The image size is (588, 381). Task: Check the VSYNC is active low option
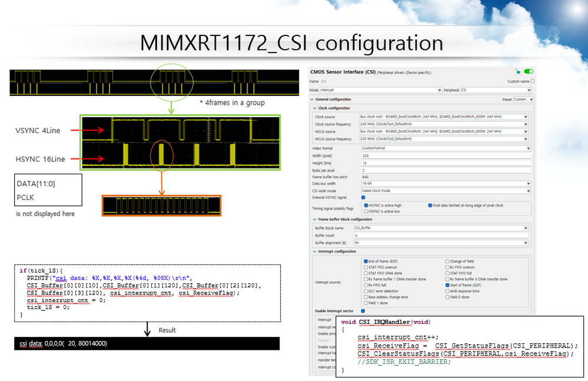coord(366,211)
